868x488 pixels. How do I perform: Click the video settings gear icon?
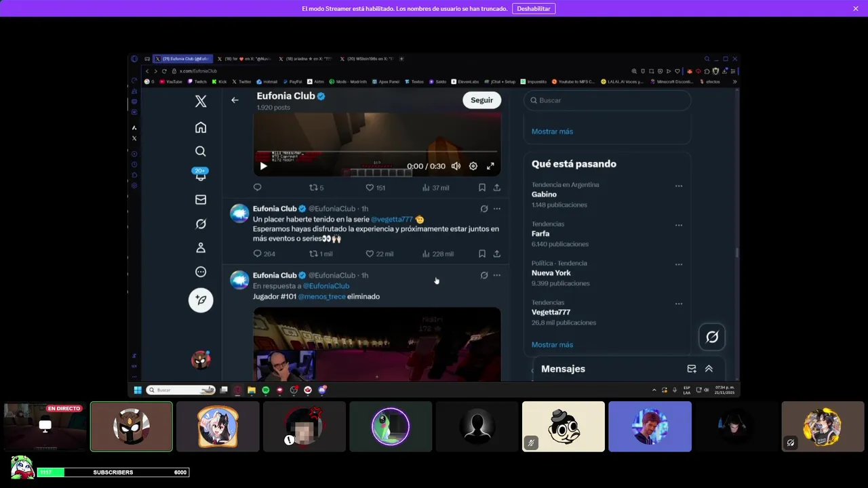[x=473, y=166]
